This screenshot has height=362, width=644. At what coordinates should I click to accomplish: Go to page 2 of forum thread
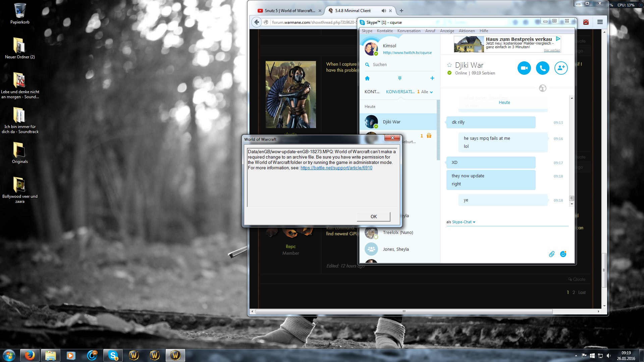(574, 292)
